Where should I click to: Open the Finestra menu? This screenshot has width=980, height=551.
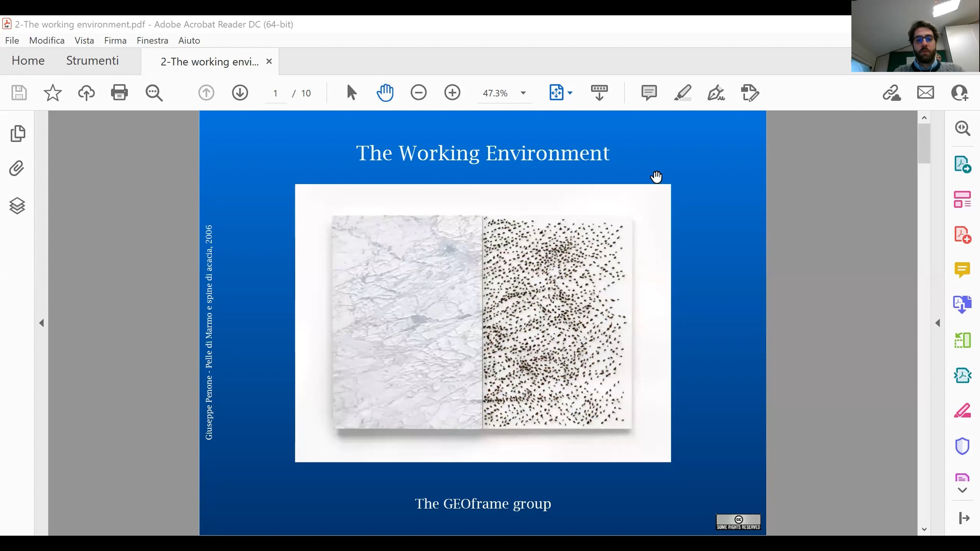pyautogui.click(x=152, y=40)
